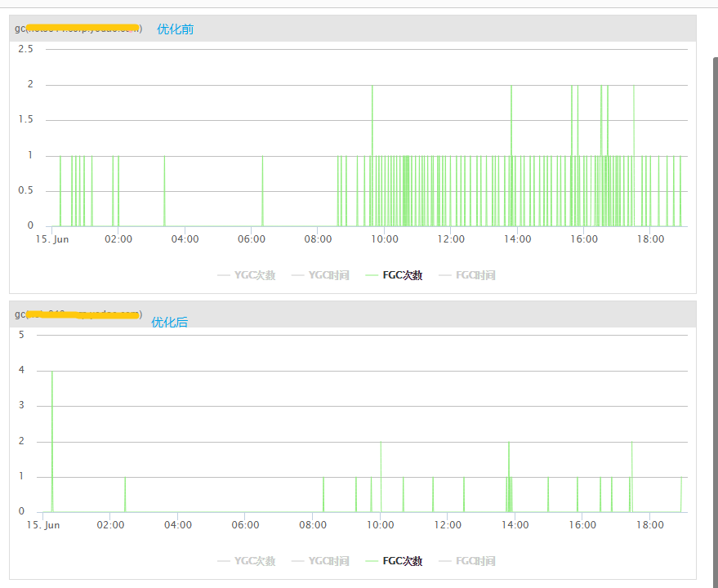The width and height of the screenshot is (718, 588).
Task: Click the 10:00 axis label in top chart
Action: 385,239
